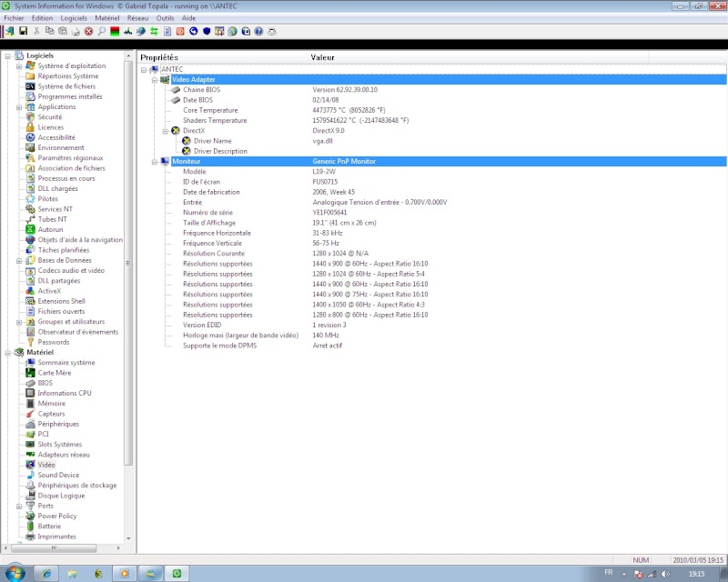Click the waveform graph toolbar icon
Viewport: 728px width, 582px height.
127,31
